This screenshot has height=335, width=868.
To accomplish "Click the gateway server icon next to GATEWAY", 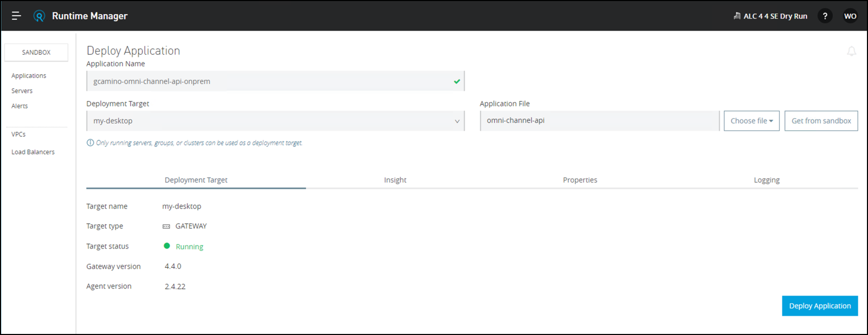I will point(166,227).
